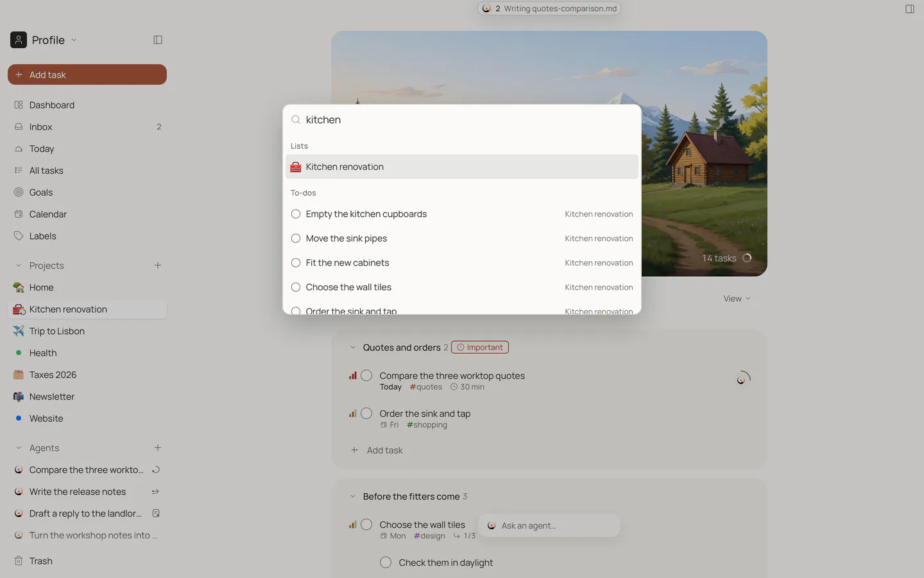Open the Home project

(87, 287)
